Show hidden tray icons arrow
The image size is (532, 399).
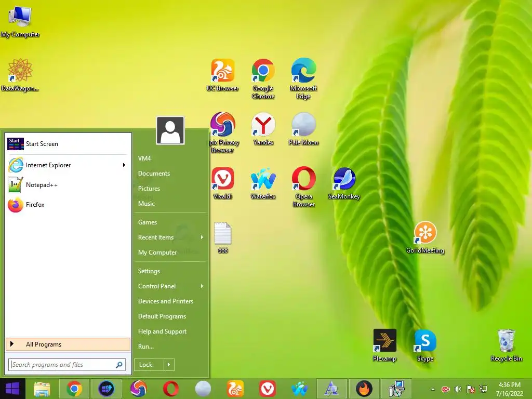[433, 389]
